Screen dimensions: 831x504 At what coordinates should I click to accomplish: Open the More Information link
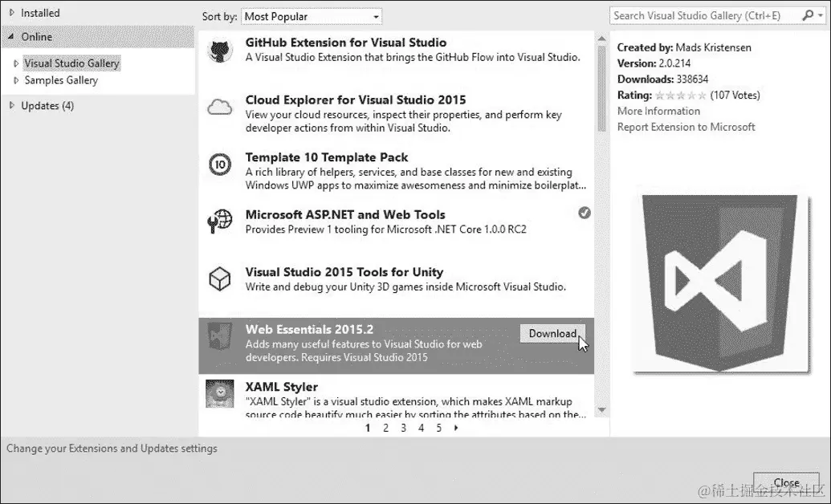coord(658,111)
